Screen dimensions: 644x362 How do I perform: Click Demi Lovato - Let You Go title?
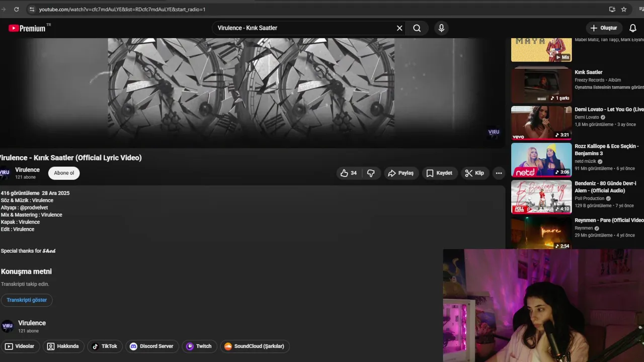(609, 110)
